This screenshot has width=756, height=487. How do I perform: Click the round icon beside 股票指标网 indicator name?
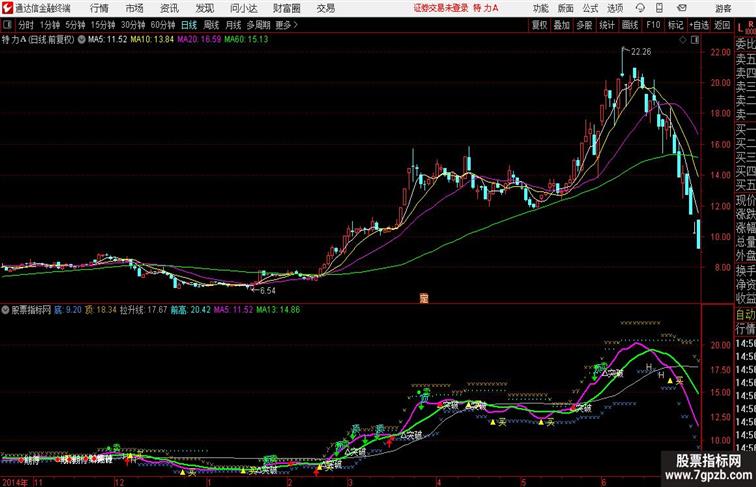coord(5,310)
